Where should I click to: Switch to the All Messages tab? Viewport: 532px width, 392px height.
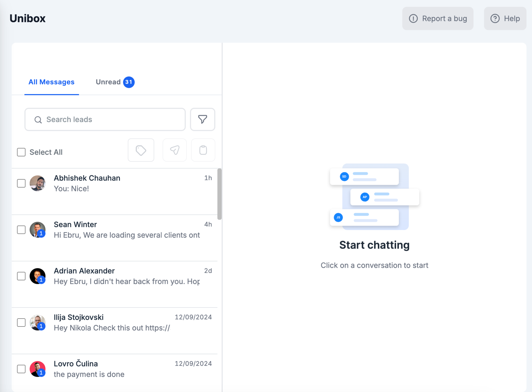[52, 82]
